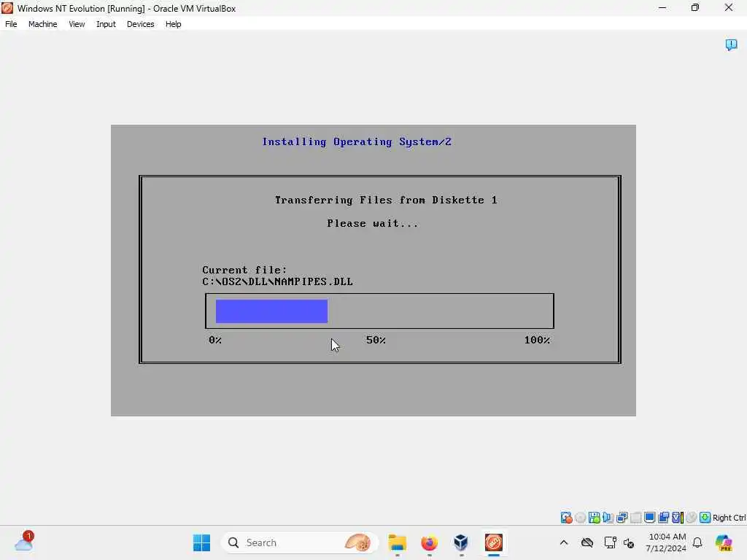Open the Help menu

[173, 24]
